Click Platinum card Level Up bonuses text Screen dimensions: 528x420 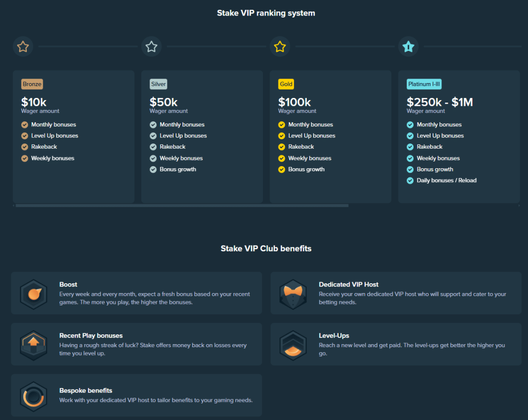coord(440,136)
